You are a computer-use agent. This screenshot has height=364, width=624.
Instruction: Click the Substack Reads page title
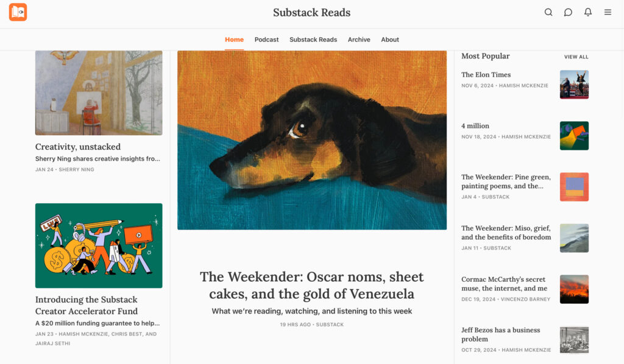tap(311, 12)
